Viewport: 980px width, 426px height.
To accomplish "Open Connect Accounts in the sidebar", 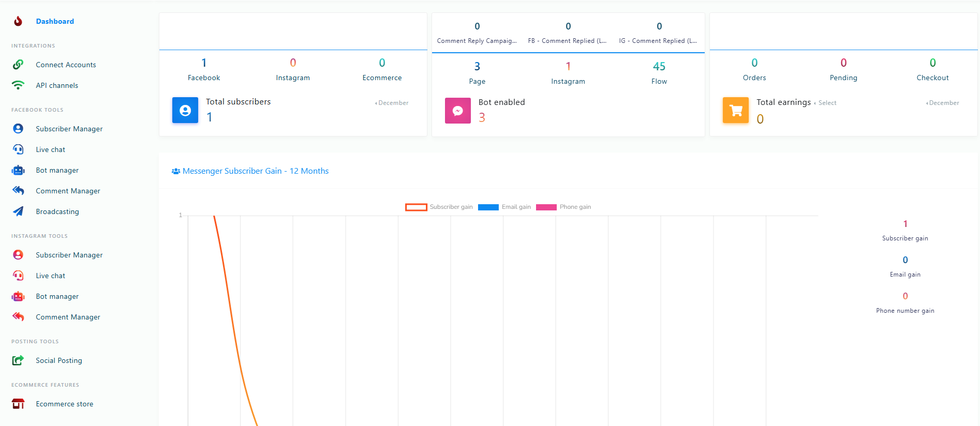I will pyautogui.click(x=66, y=65).
